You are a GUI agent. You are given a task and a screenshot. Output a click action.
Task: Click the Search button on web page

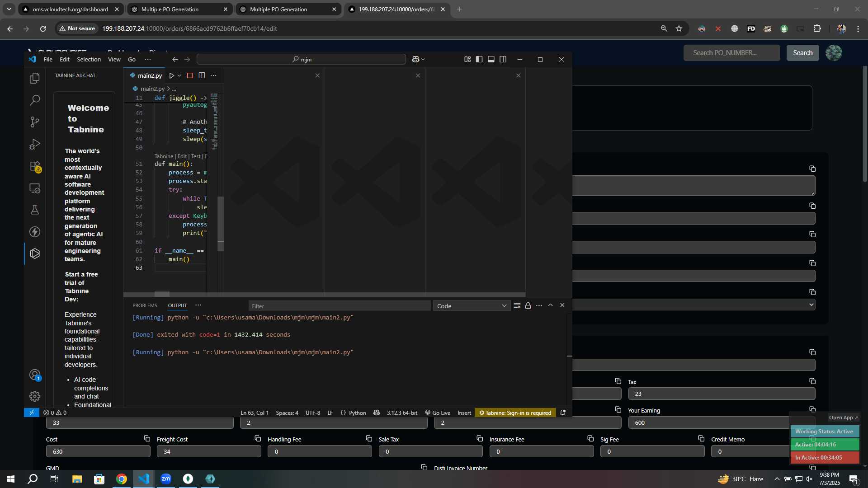point(802,53)
